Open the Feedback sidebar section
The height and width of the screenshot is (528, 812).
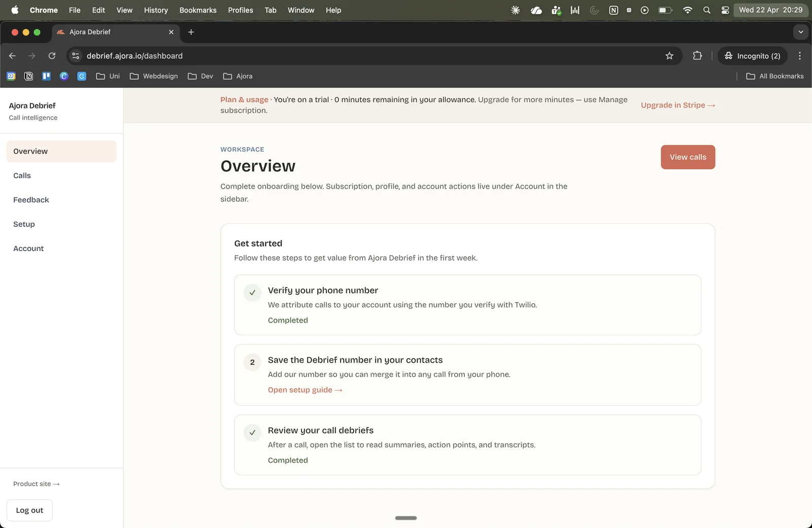pos(61,200)
